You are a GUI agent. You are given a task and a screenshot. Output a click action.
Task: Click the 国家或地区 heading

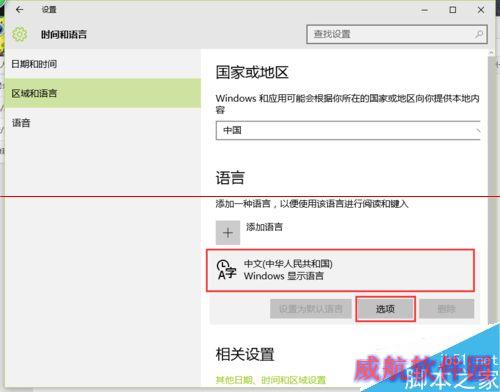point(252,72)
